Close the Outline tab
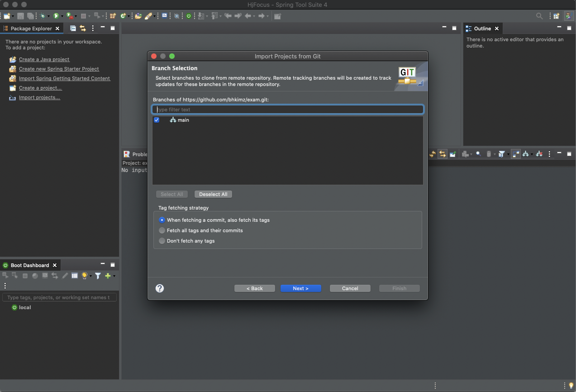The height and width of the screenshot is (392, 576). 497,28
